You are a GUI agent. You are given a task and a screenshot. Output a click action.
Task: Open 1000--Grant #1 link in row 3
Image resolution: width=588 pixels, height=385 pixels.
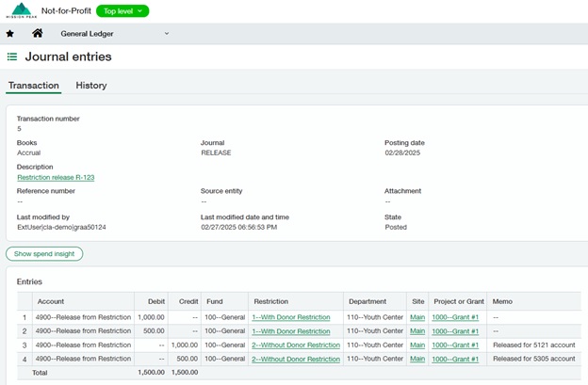pos(455,345)
